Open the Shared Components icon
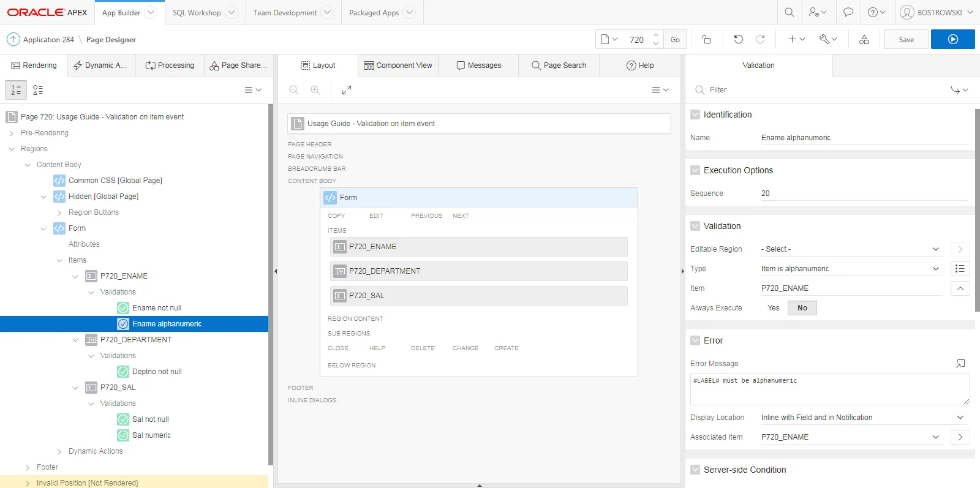The width and height of the screenshot is (980, 488). pos(864,39)
